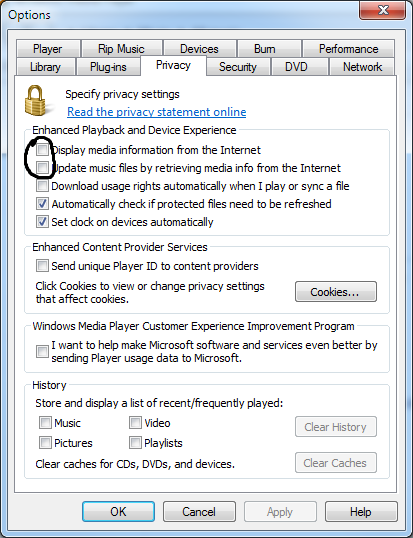Open the Performance tab
413x538 pixels.
349,48
